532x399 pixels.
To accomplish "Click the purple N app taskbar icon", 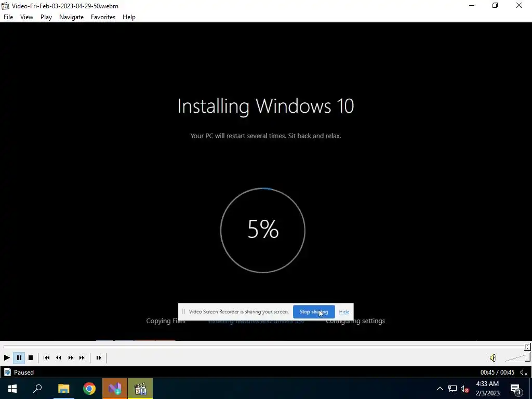I will pos(115,389).
